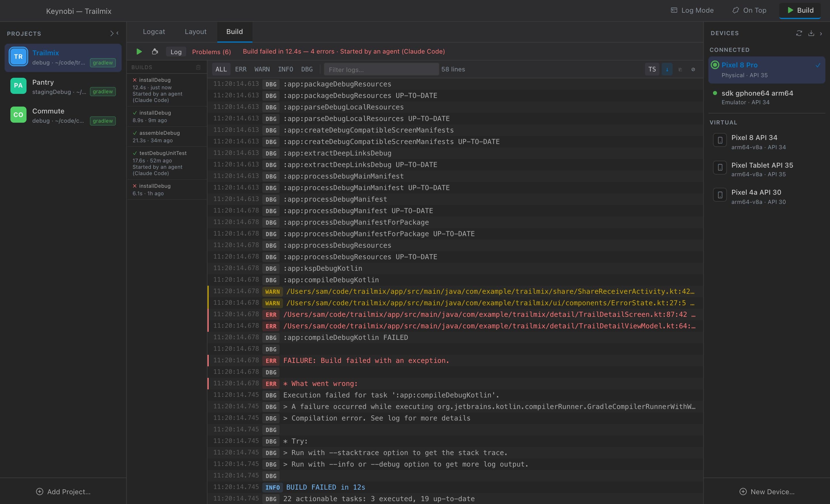Image resolution: width=830 pixels, height=504 pixels.
Task: Filter logs to DBG level
Action: pos(307,69)
